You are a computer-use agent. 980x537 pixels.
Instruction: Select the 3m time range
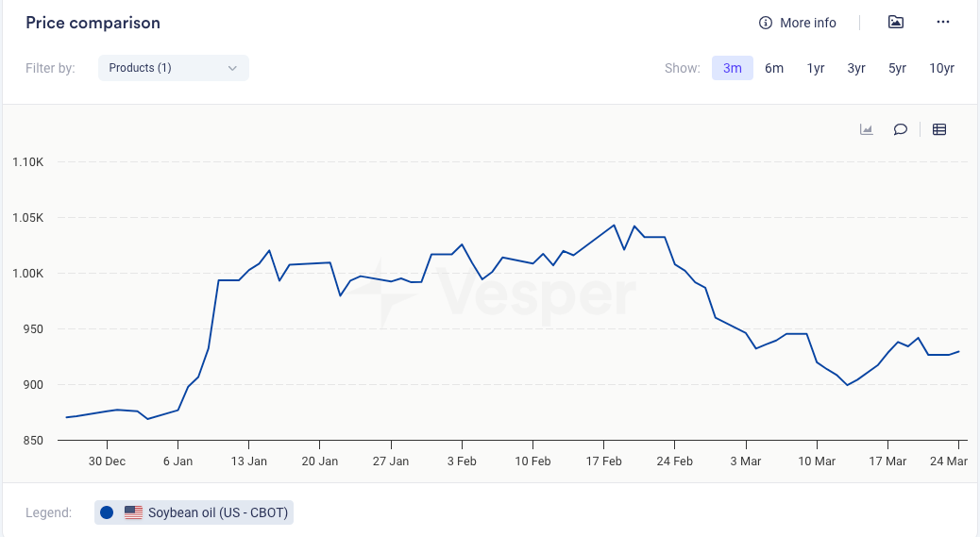732,68
